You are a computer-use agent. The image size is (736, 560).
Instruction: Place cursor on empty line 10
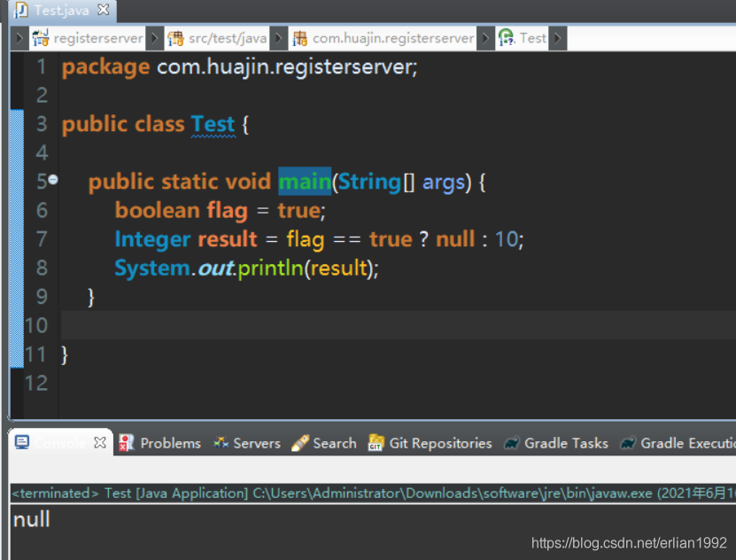pos(398,325)
